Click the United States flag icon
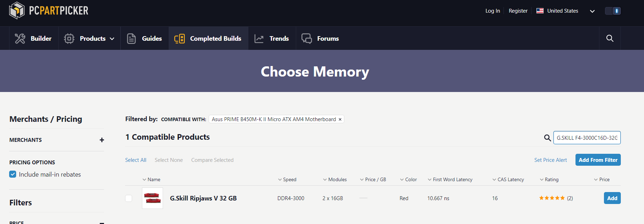644x224 pixels. [x=540, y=11]
